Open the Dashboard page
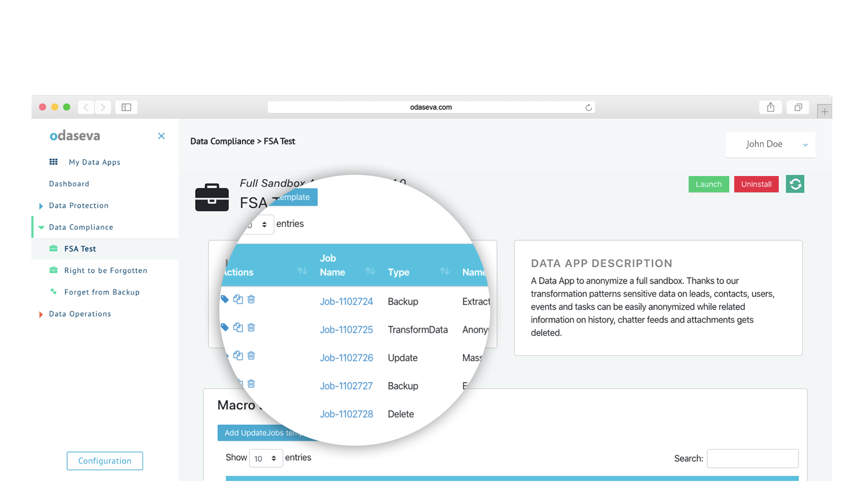Image resolution: width=868 pixels, height=492 pixels. pyautogui.click(x=69, y=183)
